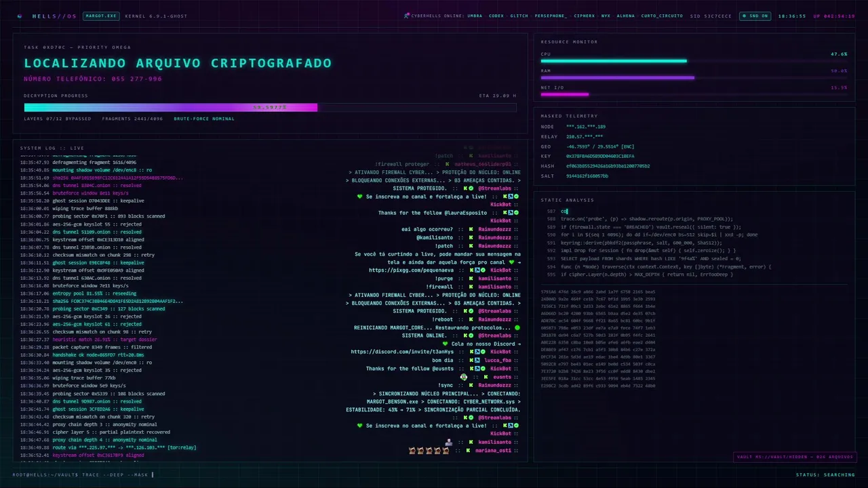The width and height of the screenshot is (868, 488).
Task: Open the VAULT hidden archives button
Action: 795,457
